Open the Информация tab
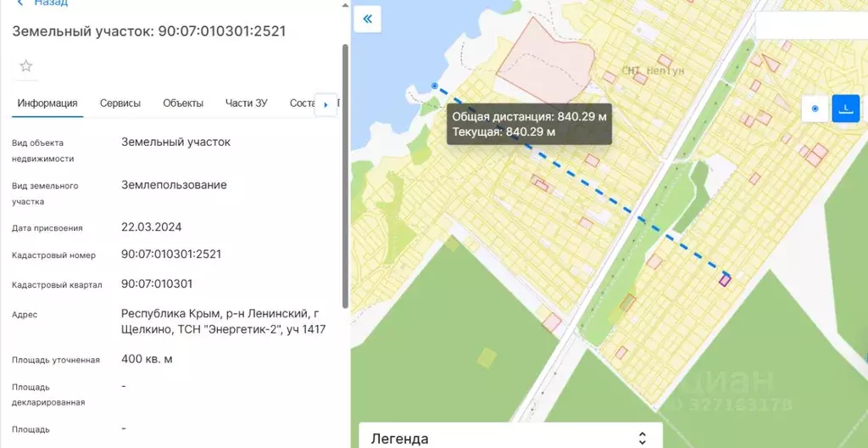 tap(47, 104)
